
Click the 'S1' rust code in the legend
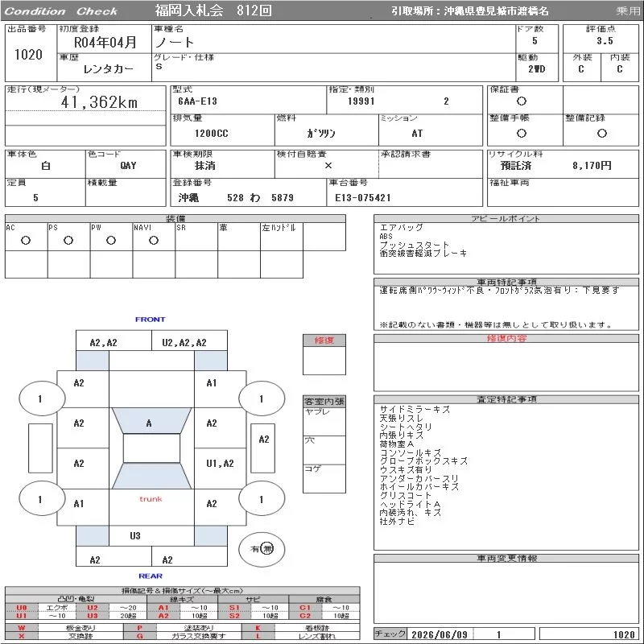(234, 608)
